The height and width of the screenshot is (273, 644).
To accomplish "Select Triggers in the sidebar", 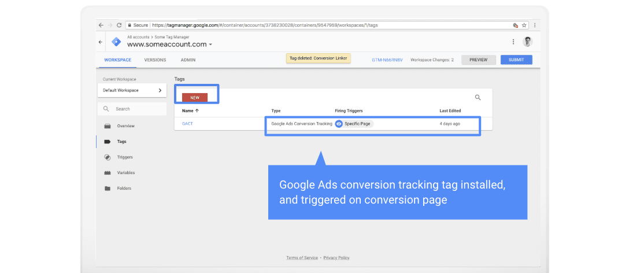I will (x=125, y=157).
